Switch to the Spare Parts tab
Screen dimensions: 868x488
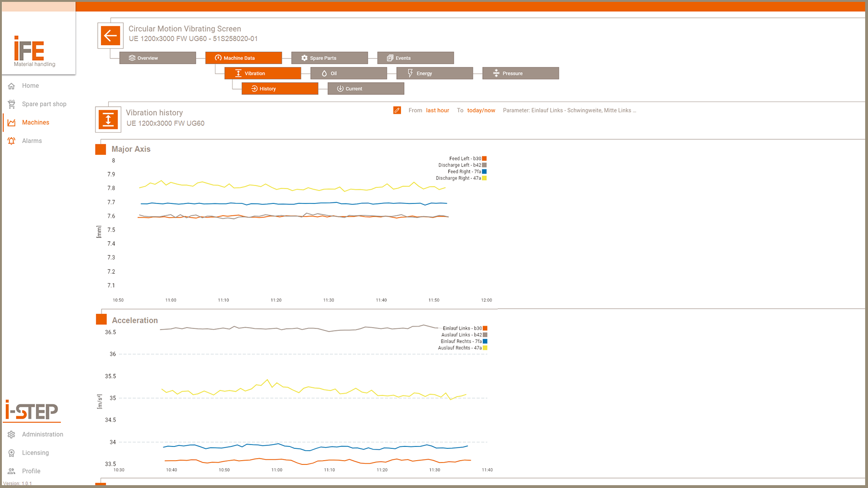329,58
